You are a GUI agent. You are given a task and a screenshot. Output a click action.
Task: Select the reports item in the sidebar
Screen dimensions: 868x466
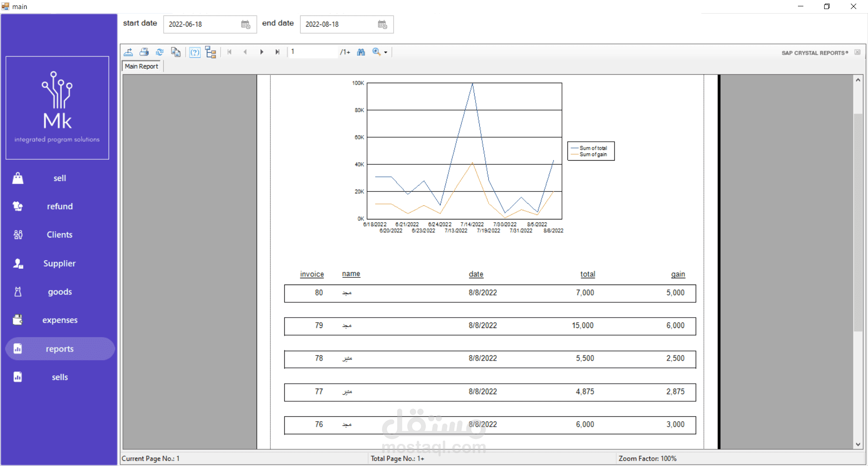tap(59, 349)
